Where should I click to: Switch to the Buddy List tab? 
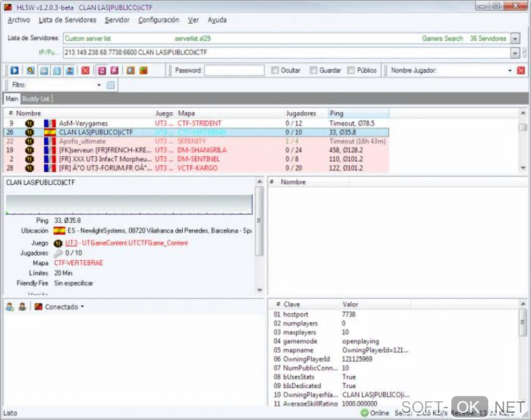click(x=36, y=99)
